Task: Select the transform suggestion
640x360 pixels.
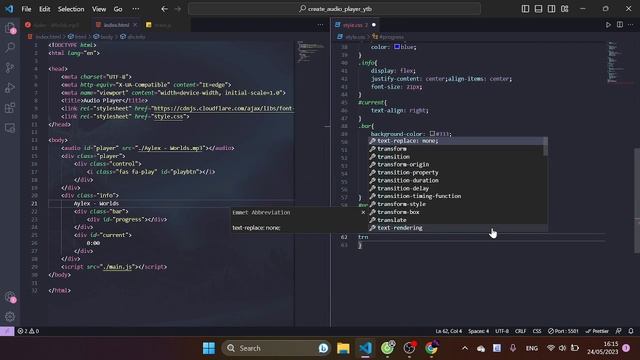Action: point(457,149)
